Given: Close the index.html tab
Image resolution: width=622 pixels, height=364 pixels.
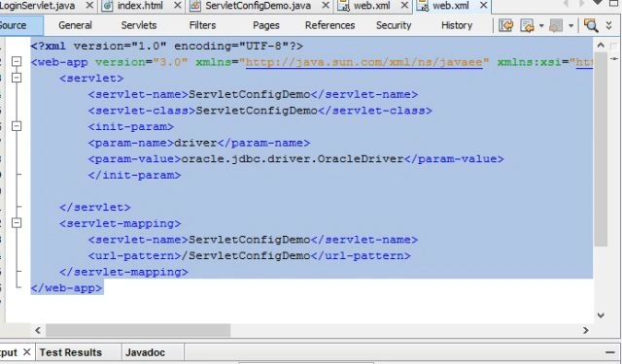Looking at the screenshot, I should [x=178, y=5].
